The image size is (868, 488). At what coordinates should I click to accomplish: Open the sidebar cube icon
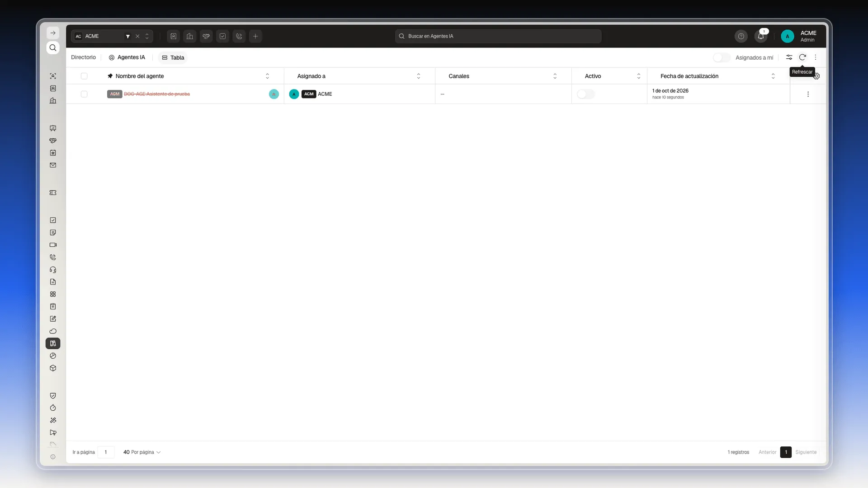pos(53,368)
